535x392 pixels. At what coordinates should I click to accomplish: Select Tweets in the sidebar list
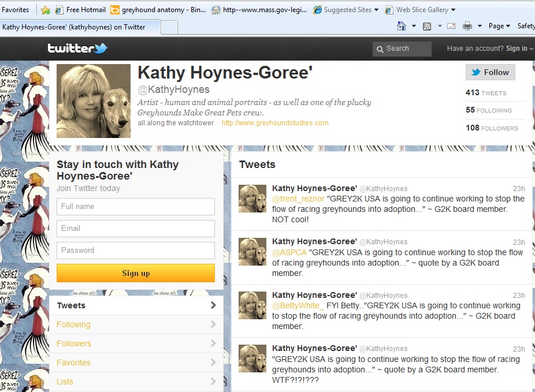point(136,305)
